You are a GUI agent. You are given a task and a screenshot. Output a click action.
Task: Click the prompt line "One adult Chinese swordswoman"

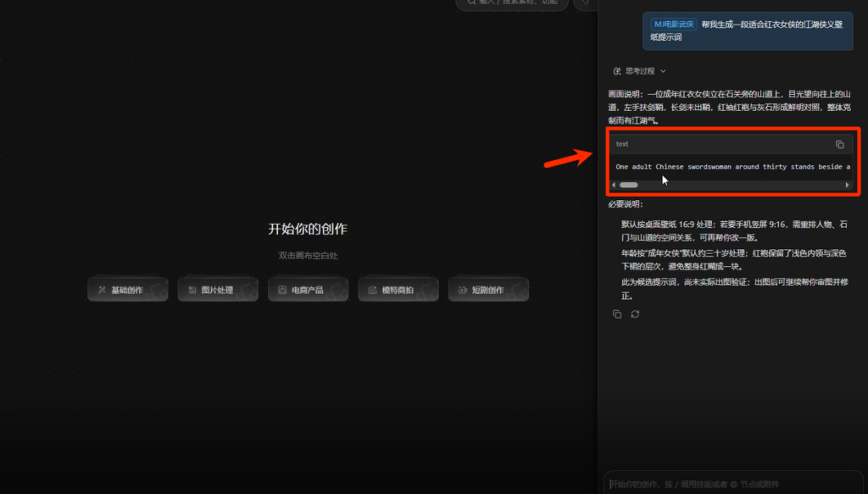point(733,167)
